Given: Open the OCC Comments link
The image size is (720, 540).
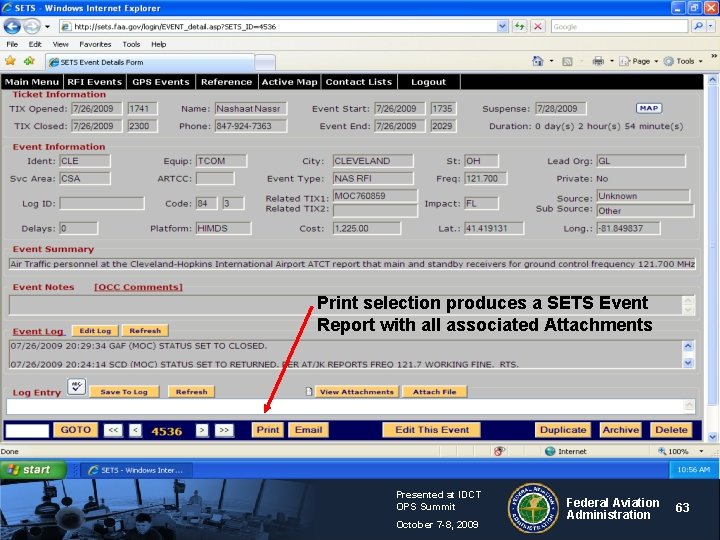Looking at the screenshot, I should click(x=138, y=287).
